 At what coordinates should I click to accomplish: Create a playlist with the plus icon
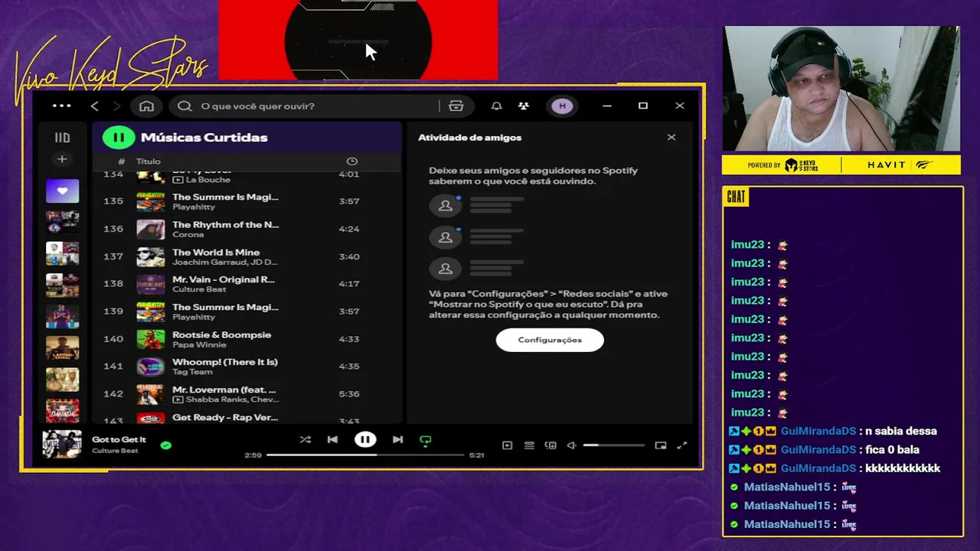pos(62,159)
